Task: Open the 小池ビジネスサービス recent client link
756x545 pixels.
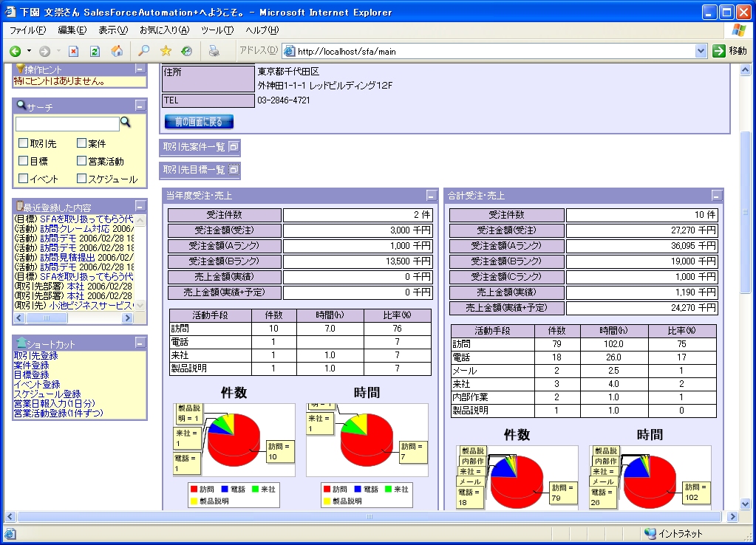Action: 91,306
